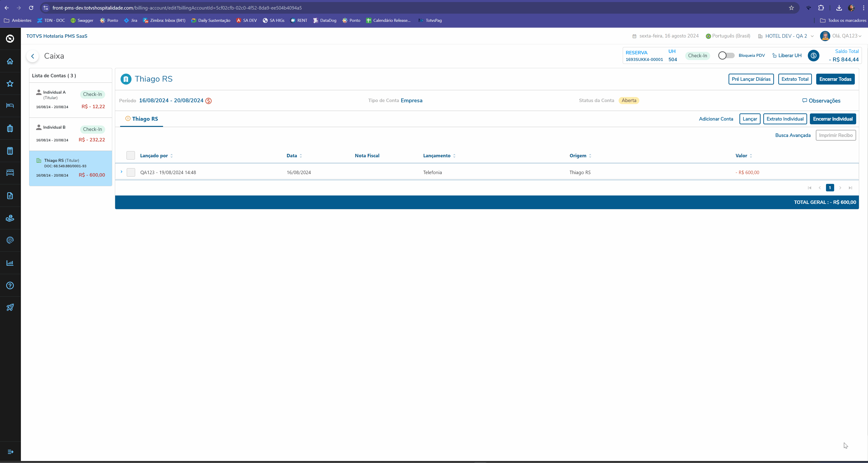This screenshot has height=463, width=868.
Task: Open the Busca Avançada link
Action: tap(793, 135)
